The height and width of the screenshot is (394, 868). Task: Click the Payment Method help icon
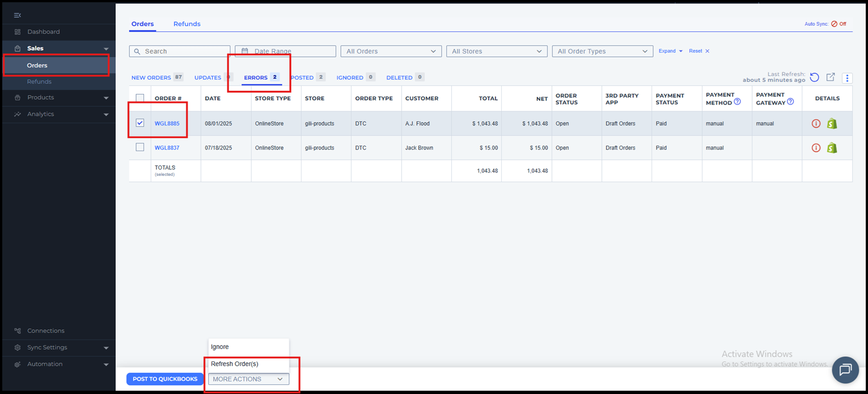coord(737,102)
